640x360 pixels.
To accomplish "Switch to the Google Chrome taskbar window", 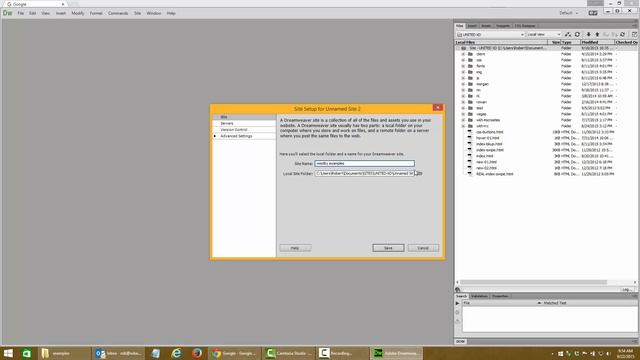I will point(234,353).
